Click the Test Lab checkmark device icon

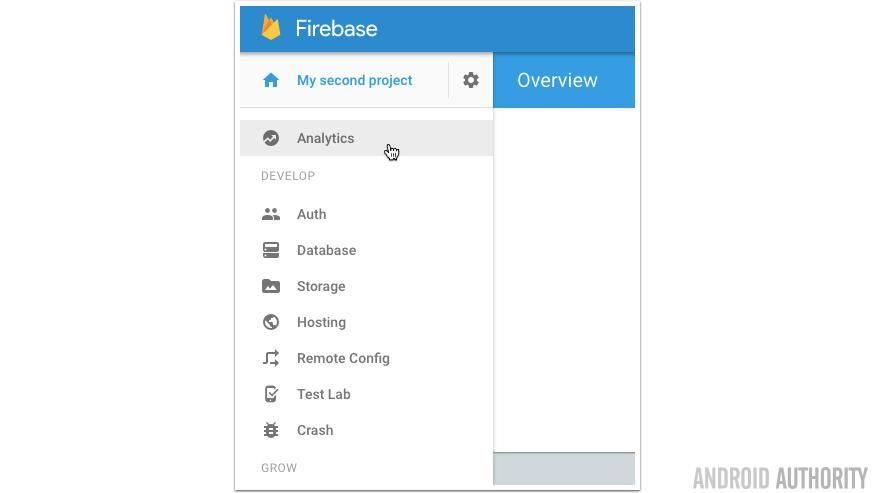point(271,394)
